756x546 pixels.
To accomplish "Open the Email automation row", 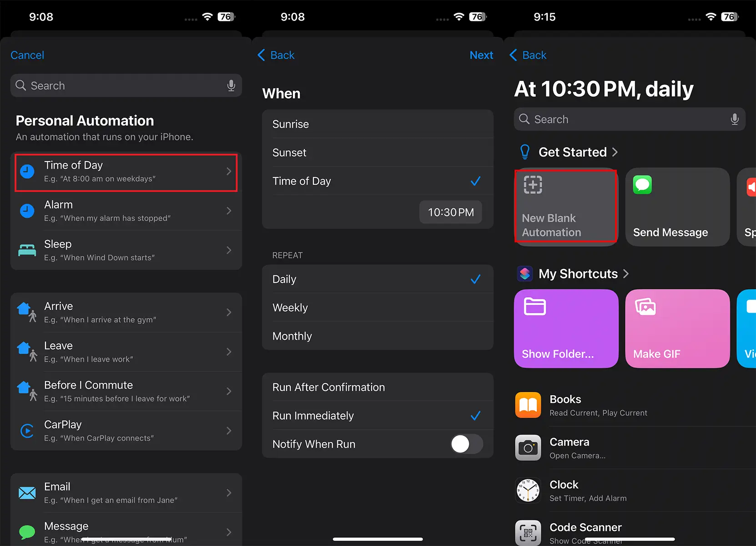I will click(126, 493).
